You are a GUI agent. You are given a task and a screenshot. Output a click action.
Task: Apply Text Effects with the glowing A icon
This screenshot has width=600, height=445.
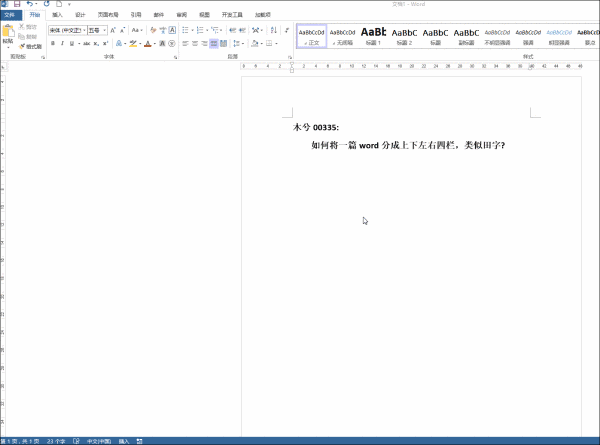tap(119, 43)
